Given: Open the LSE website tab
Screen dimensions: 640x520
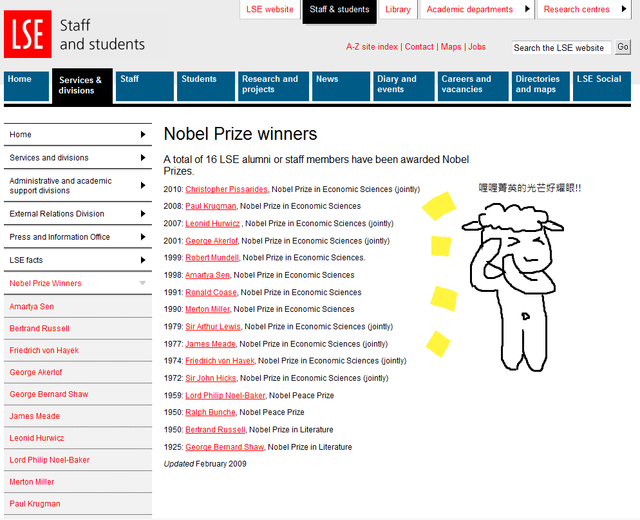Looking at the screenshot, I should click(x=270, y=9).
